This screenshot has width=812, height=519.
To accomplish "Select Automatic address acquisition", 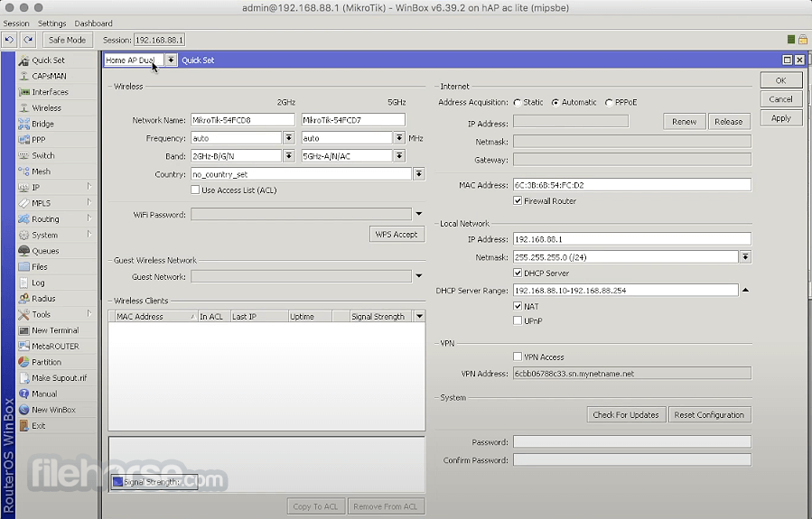I will [555, 103].
